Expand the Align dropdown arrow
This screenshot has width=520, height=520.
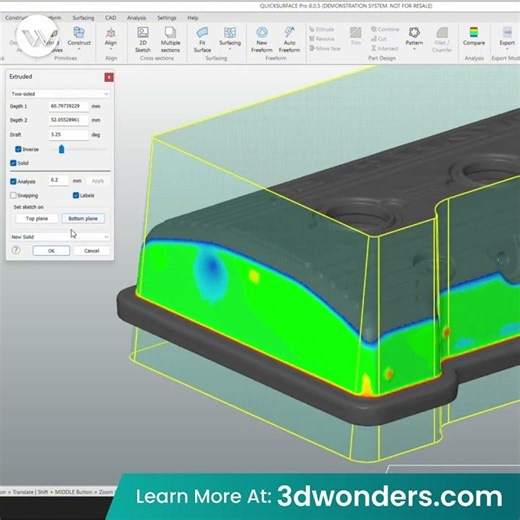[x=111, y=49]
